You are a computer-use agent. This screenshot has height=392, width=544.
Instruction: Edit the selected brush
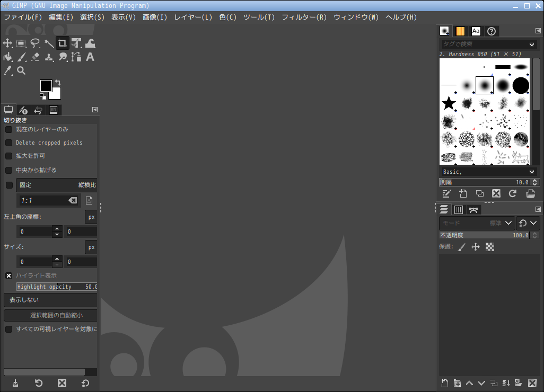point(446,194)
